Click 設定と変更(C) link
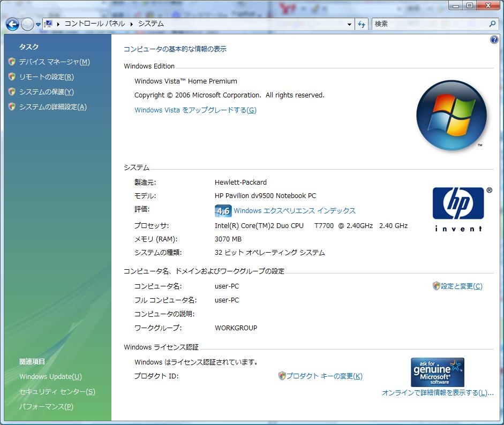Viewport: 504px width, 425px height. (x=462, y=286)
